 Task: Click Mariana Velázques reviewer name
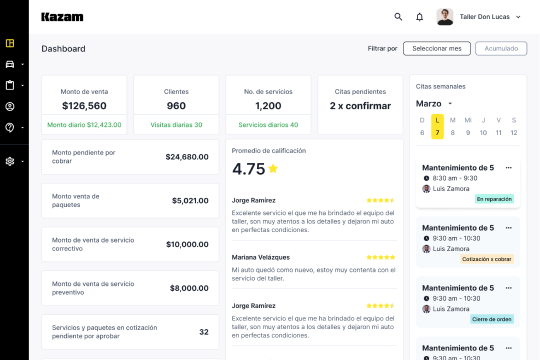click(x=261, y=257)
